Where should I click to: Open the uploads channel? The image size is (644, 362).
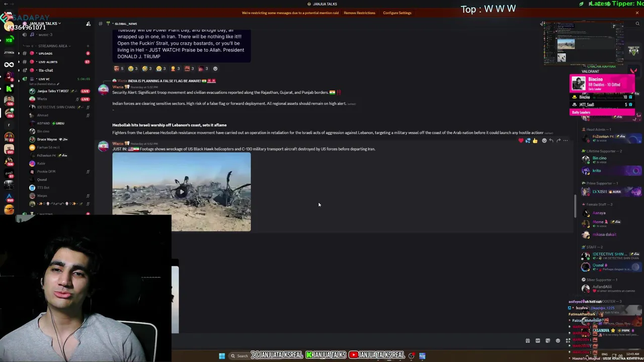click(56, 53)
